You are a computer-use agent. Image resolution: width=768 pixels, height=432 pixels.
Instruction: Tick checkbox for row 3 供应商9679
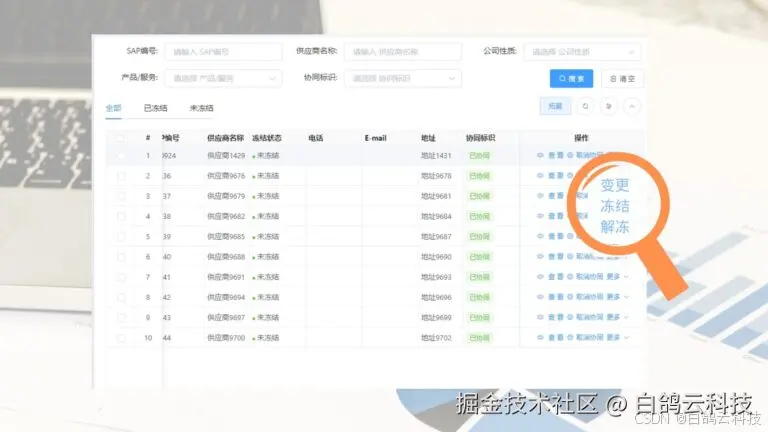[x=121, y=196]
